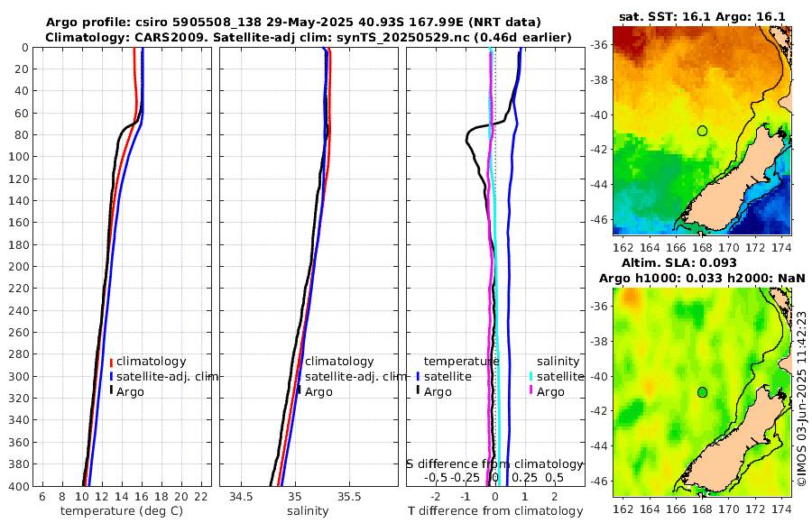
Task: Click the 'Climatology: CARS2009' subtitle line
Action: pos(309,37)
